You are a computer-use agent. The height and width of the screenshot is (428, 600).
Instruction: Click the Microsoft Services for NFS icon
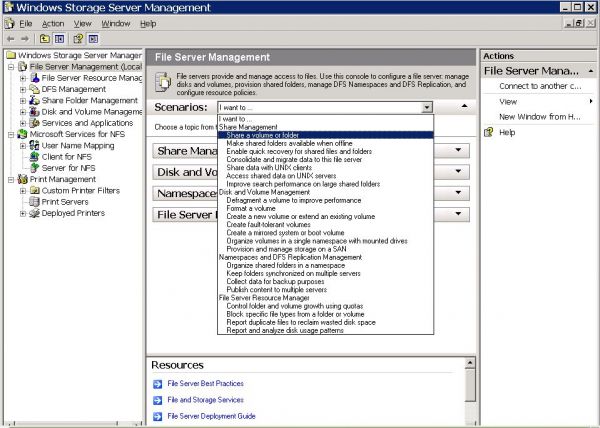click(23, 134)
